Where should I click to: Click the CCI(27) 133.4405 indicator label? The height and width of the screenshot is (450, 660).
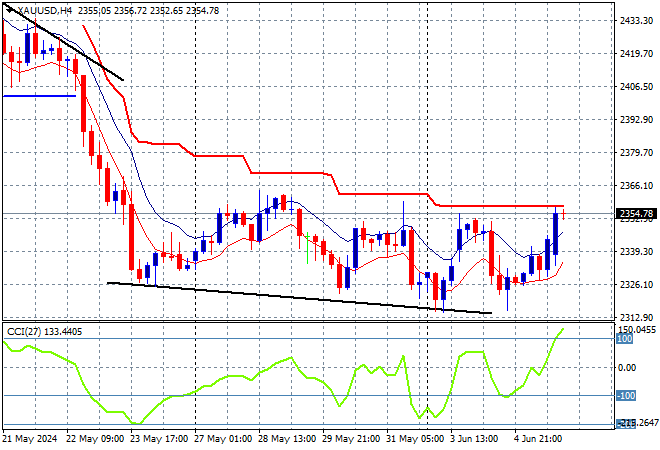(x=45, y=332)
